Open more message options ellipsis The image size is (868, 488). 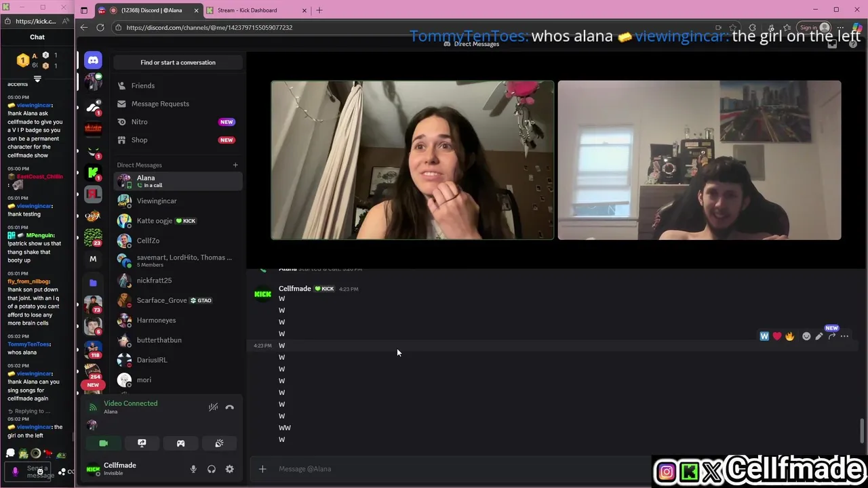point(844,336)
